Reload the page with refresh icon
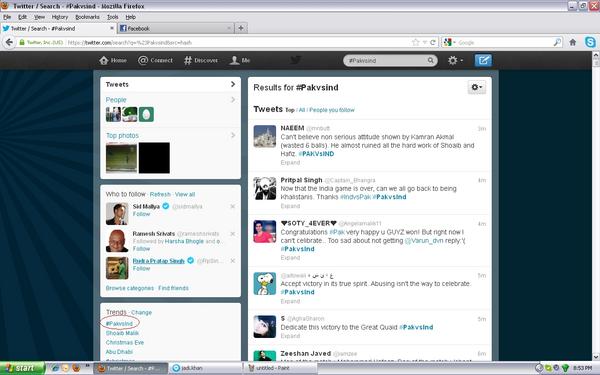The height and width of the screenshot is (375, 600). [x=433, y=42]
